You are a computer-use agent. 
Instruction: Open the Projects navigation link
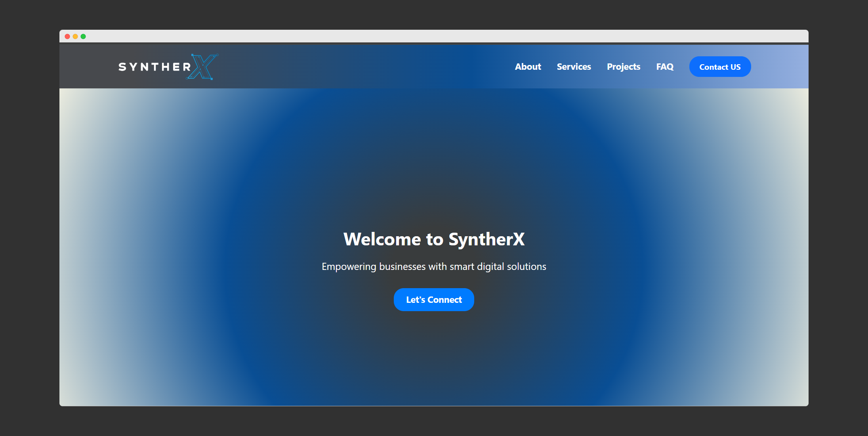(x=623, y=67)
